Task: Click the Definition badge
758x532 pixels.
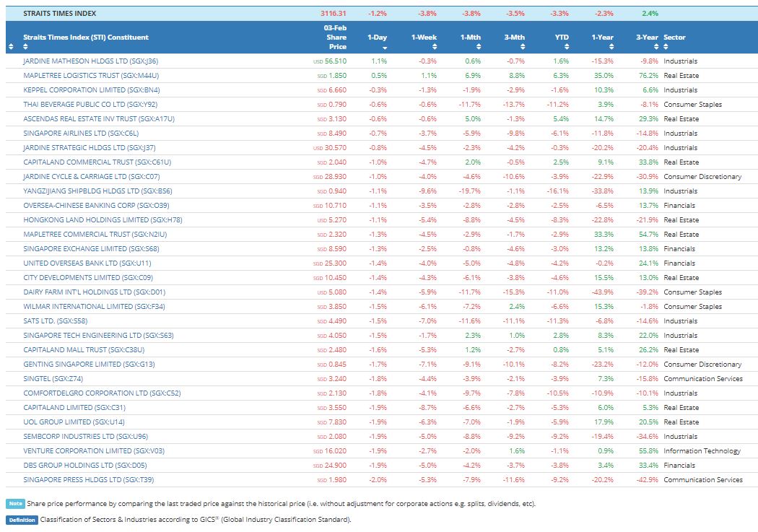Action: click(22, 520)
